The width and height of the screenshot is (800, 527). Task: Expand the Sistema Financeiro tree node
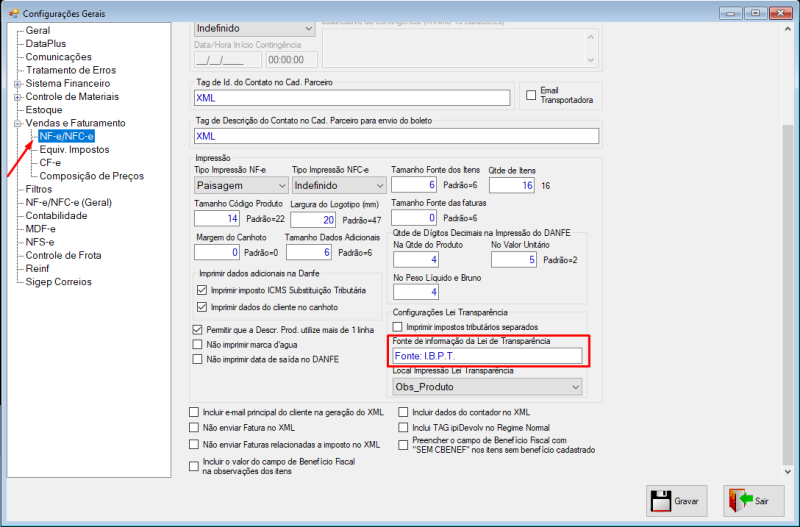(x=18, y=84)
